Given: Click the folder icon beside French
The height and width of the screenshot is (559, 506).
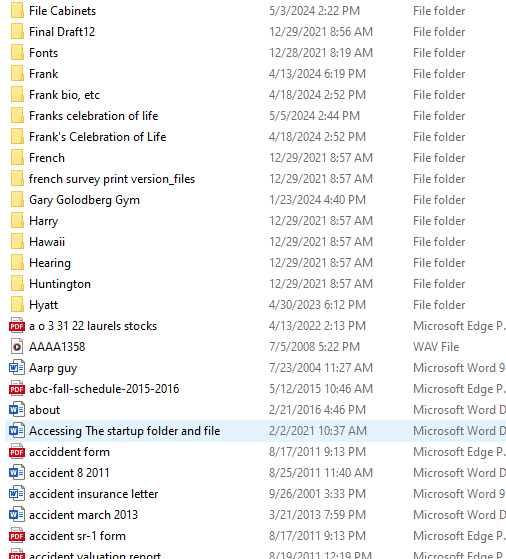Looking at the screenshot, I should point(17,158).
